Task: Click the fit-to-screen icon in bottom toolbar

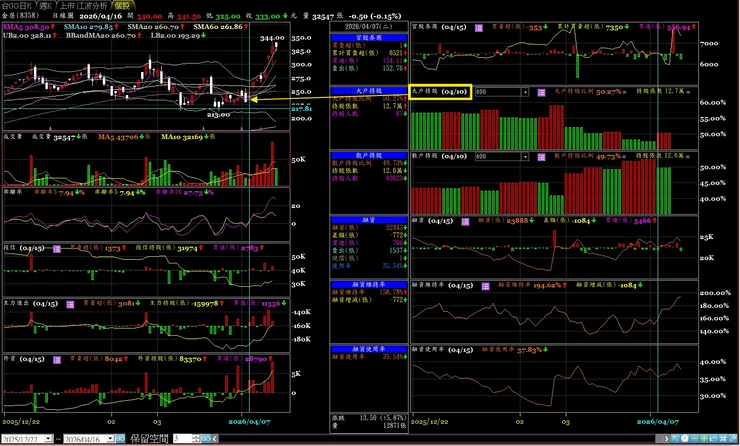Action: pos(723,439)
